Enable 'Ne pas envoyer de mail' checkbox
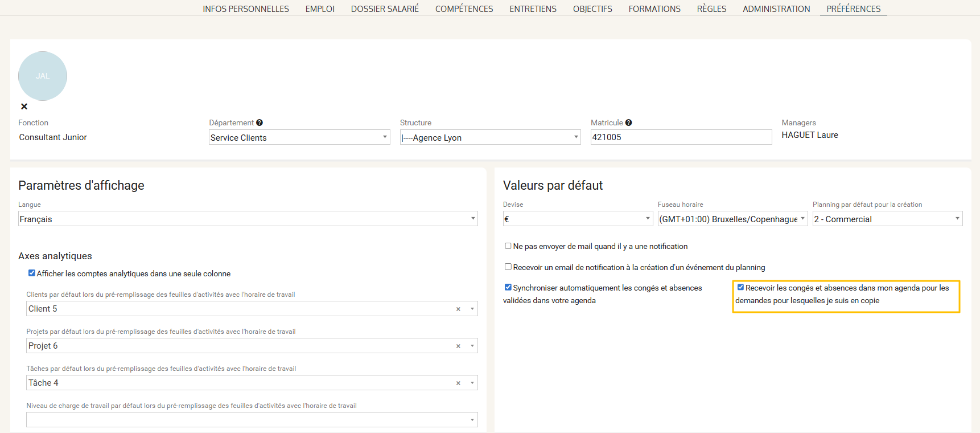Image resolution: width=980 pixels, height=433 pixels. click(x=508, y=246)
